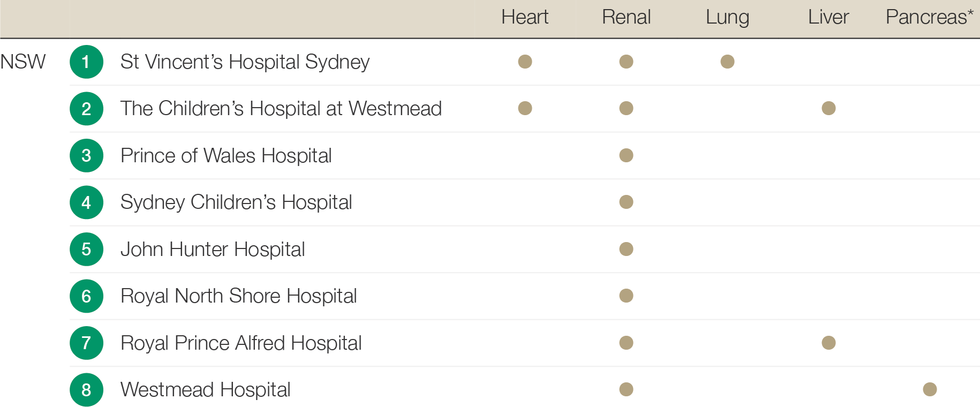Screen dimensions: 980x407
Task: Select the Pancreas* column header
Action: tap(929, 17)
